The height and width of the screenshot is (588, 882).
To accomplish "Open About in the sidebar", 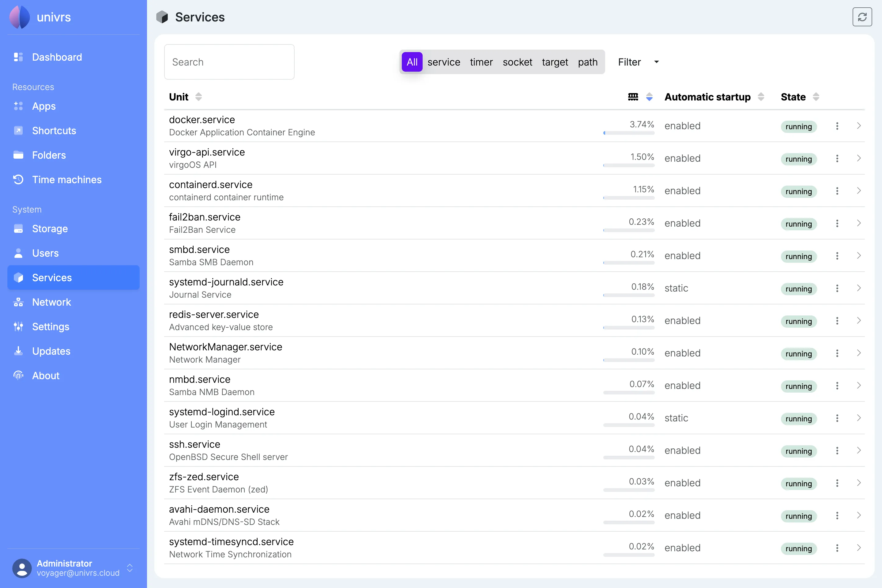I will click(73, 375).
